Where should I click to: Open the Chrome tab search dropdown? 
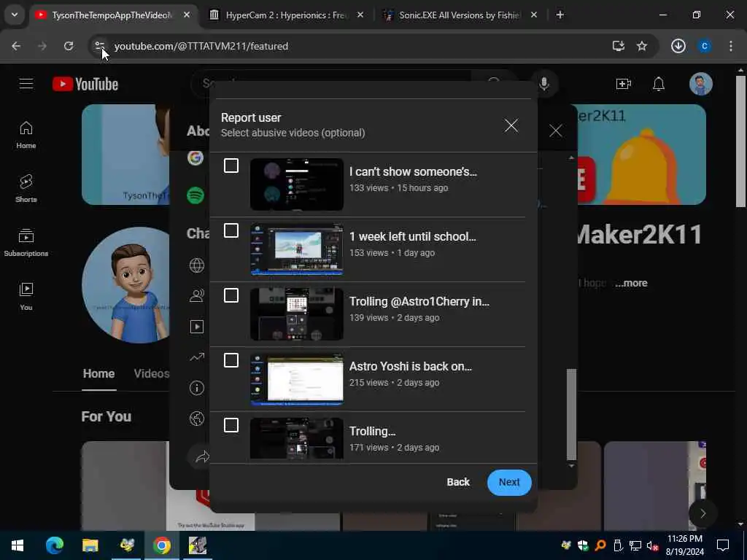15,15
